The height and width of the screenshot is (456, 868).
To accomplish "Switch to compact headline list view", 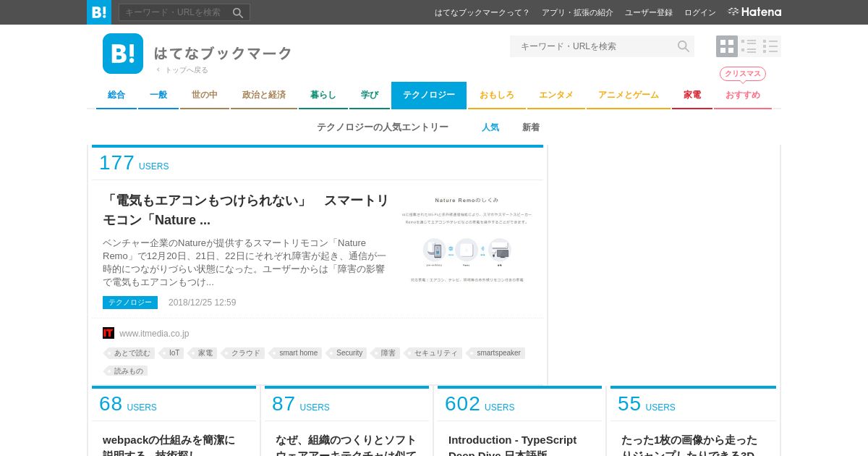I will [770, 46].
